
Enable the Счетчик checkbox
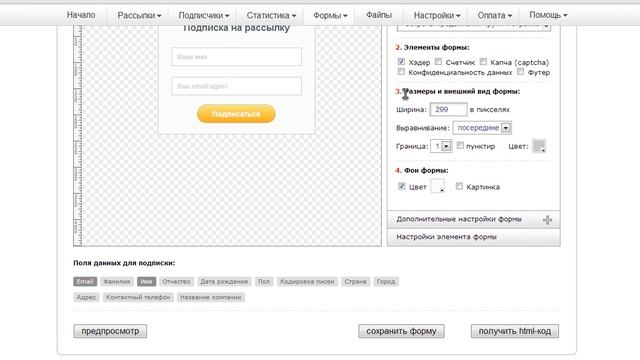438,62
